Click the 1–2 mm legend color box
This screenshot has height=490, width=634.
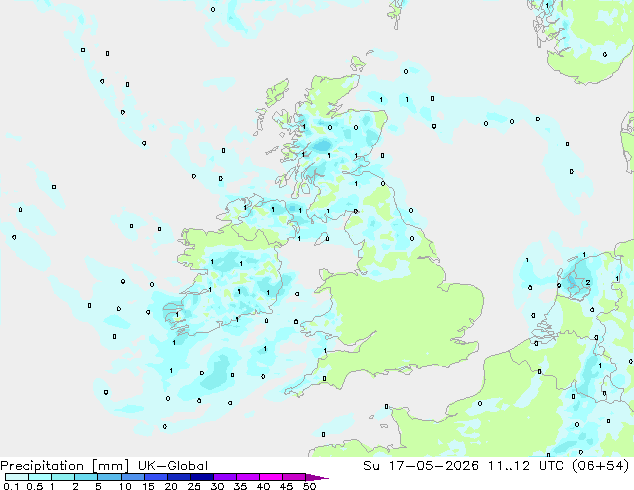tap(63, 477)
